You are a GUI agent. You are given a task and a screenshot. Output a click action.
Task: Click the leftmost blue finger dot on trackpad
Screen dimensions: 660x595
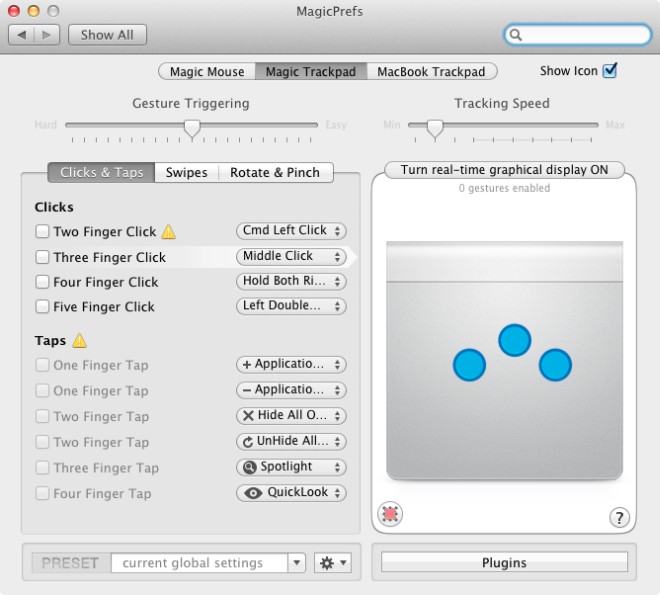click(469, 365)
